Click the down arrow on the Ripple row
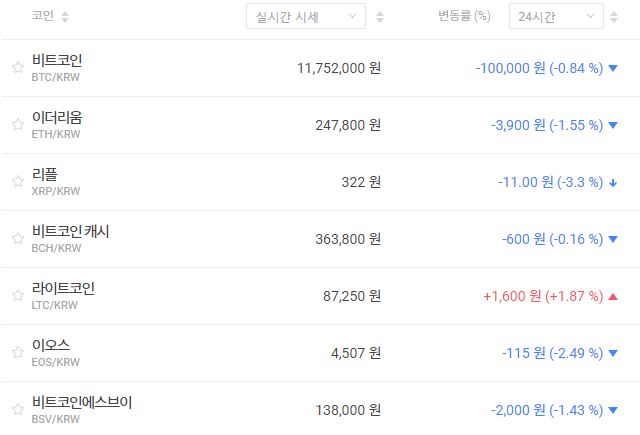This screenshot has height=435, width=640. point(613,182)
